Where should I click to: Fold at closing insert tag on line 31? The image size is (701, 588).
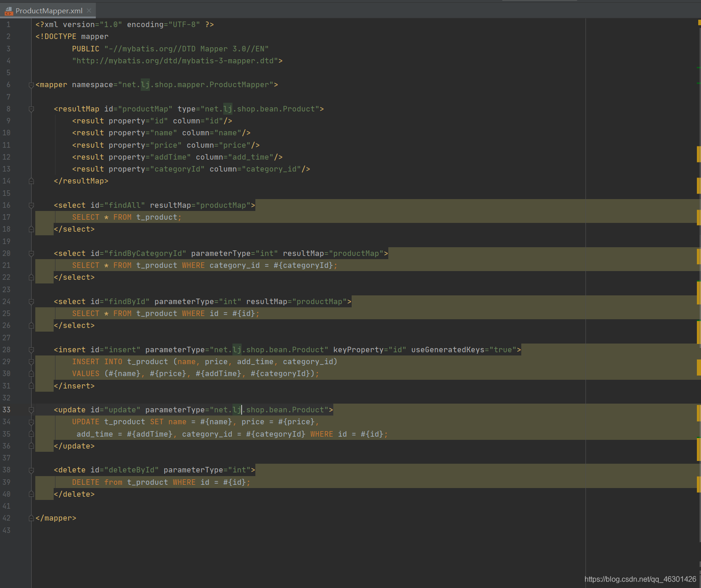click(31, 386)
